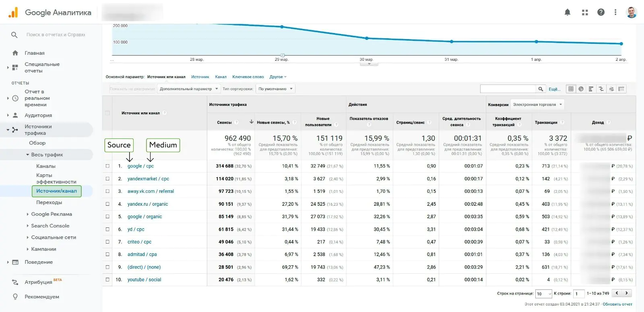Image resolution: width=644 pixels, height=312 pixels.
Task: Click the table search magnifier button
Action: coord(541,89)
